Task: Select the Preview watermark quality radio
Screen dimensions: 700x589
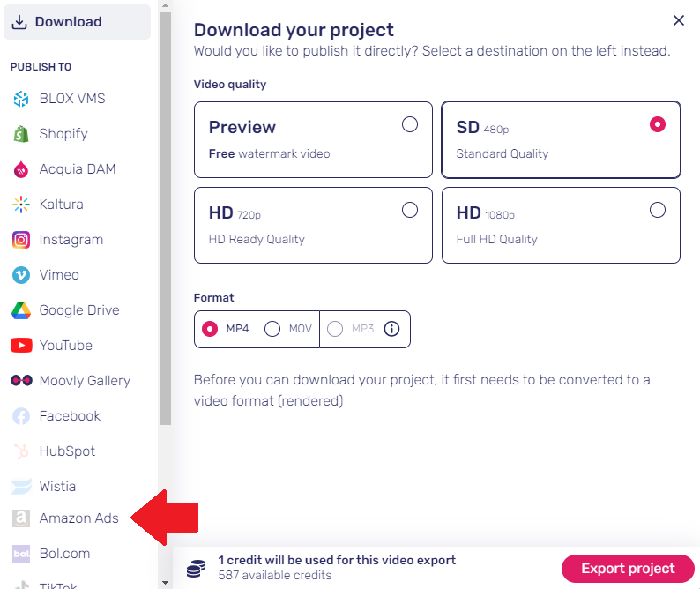Action: (409, 124)
